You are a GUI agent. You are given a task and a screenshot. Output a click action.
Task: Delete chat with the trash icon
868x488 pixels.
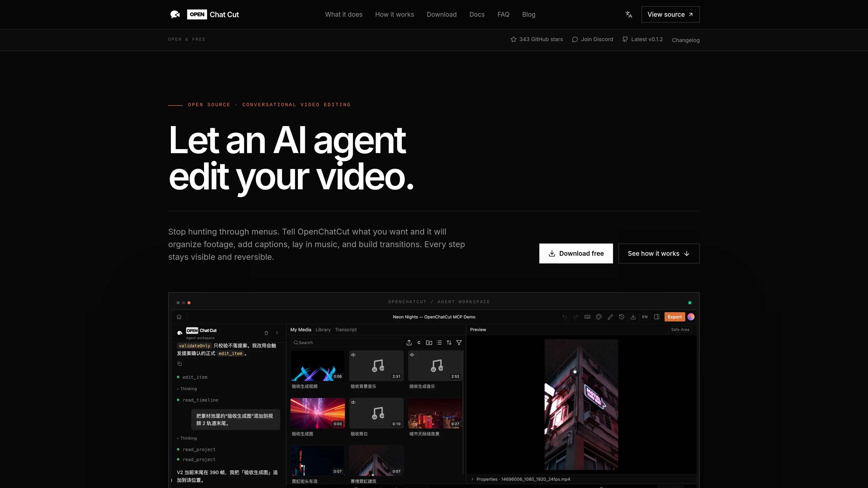pyautogui.click(x=266, y=333)
